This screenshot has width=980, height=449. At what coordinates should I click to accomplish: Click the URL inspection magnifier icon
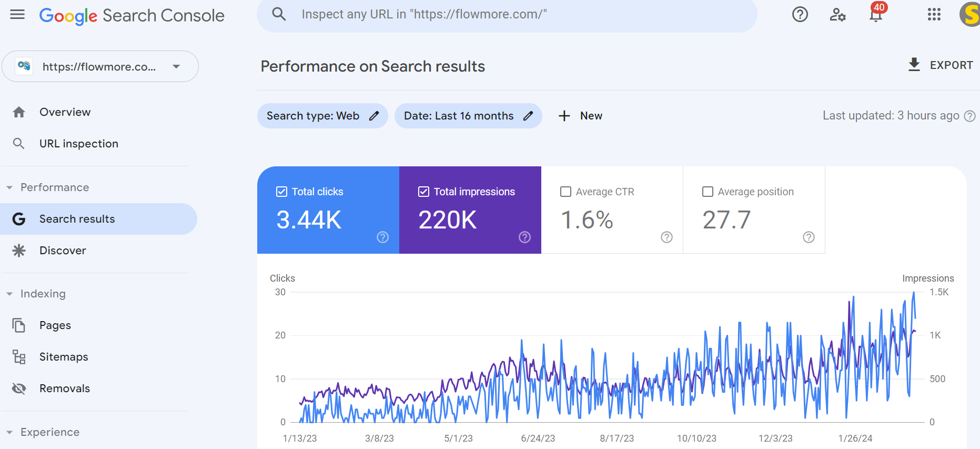(x=18, y=144)
